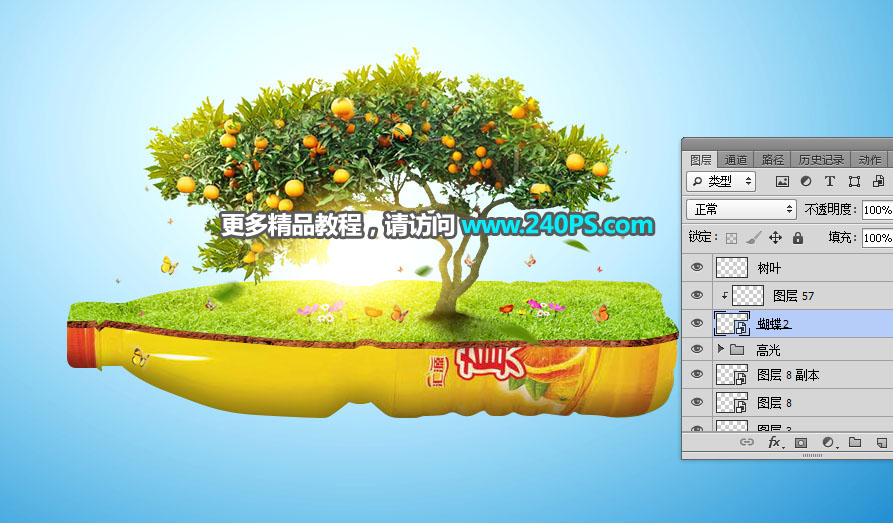Switch to the 图层 tab
The image size is (893, 523).
pyautogui.click(x=701, y=160)
